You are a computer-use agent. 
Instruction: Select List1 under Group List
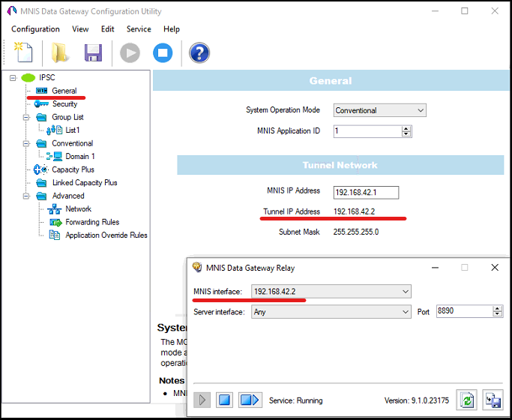click(73, 130)
